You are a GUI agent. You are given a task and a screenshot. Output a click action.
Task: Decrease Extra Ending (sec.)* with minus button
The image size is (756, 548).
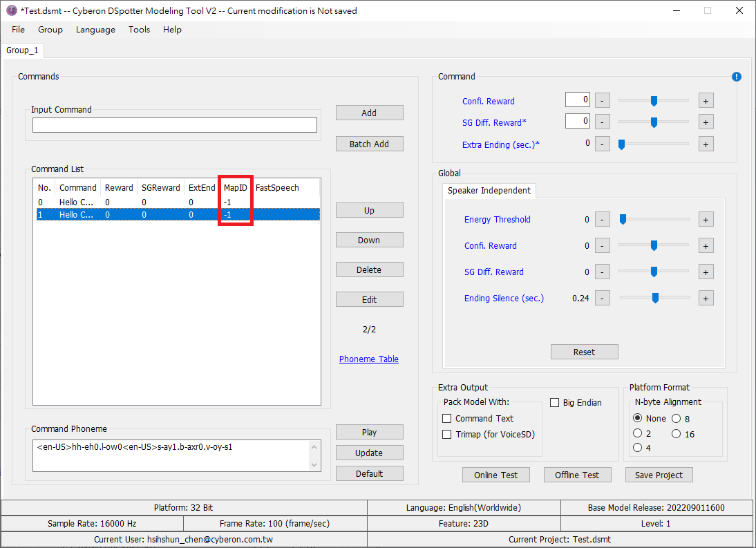[602, 144]
